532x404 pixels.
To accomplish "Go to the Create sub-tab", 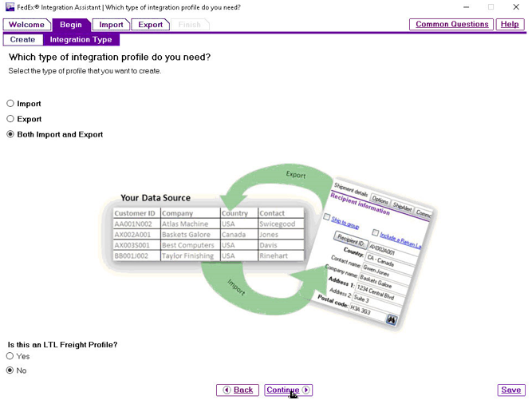I will (x=23, y=39).
